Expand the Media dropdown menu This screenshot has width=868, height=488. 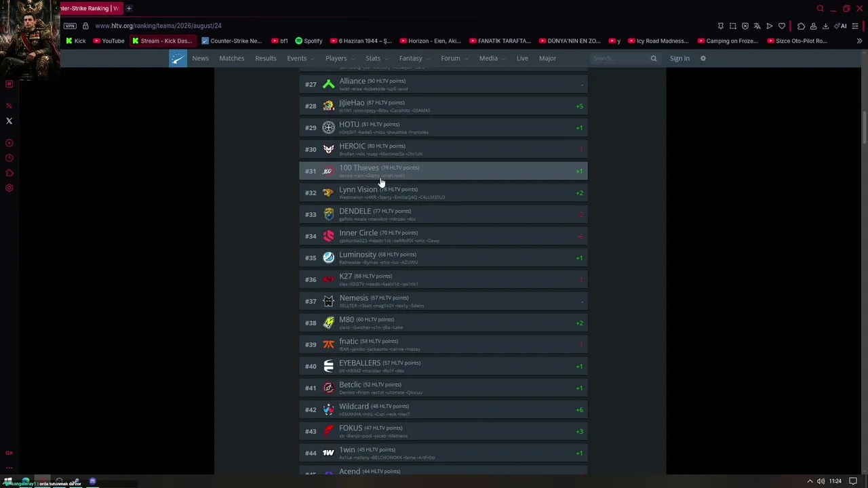[493, 58]
